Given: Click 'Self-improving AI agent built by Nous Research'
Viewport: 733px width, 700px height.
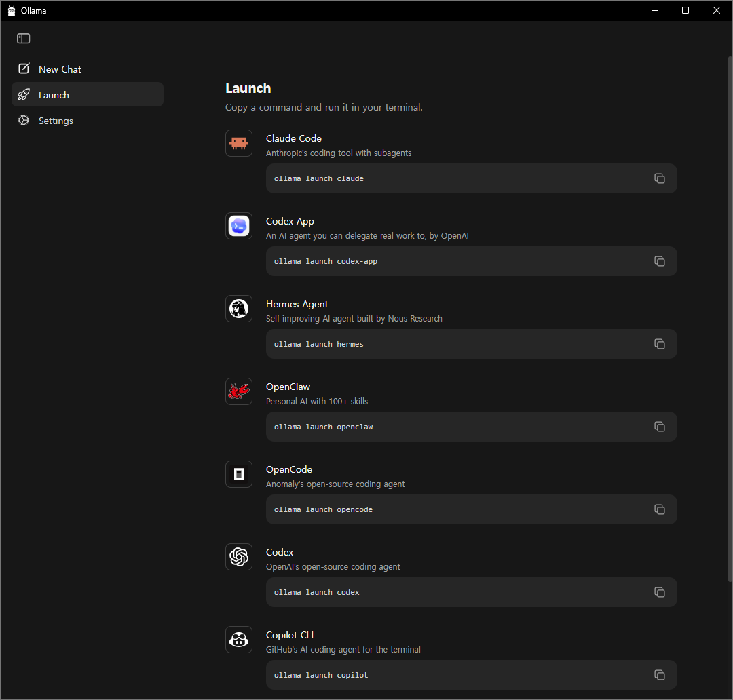Looking at the screenshot, I should 354,318.
